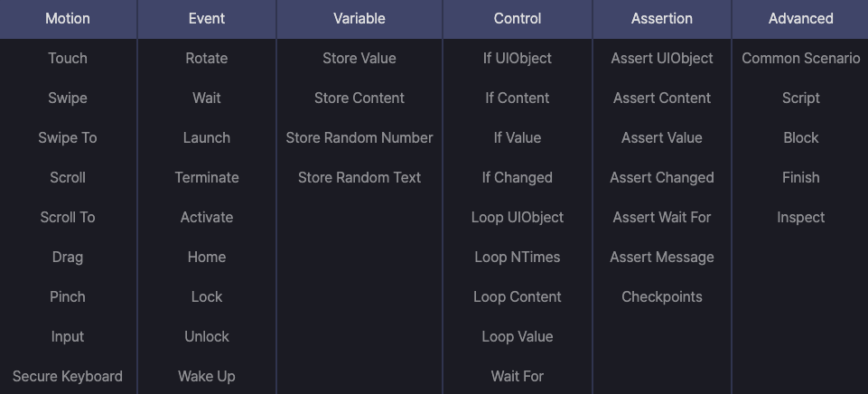Select the Rotate event
The width and height of the screenshot is (868, 394).
pos(207,58)
